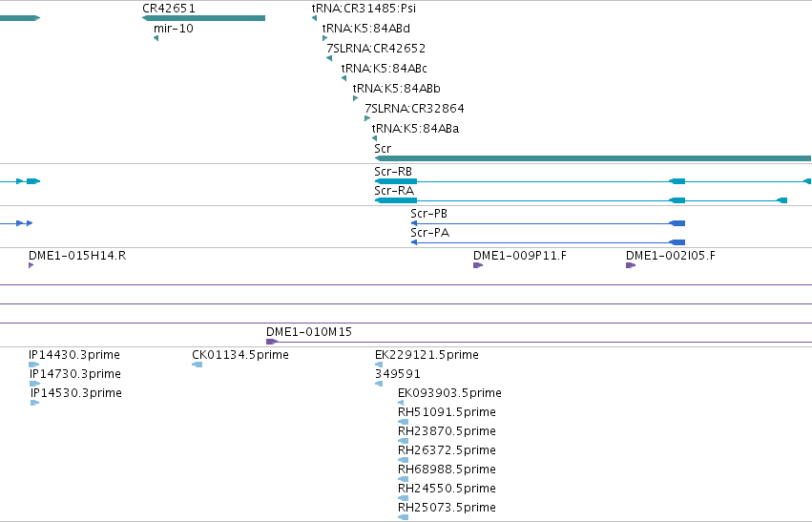Click the Scr-RA transcript first exon
This screenshot has height=522, width=812.
[396, 200]
